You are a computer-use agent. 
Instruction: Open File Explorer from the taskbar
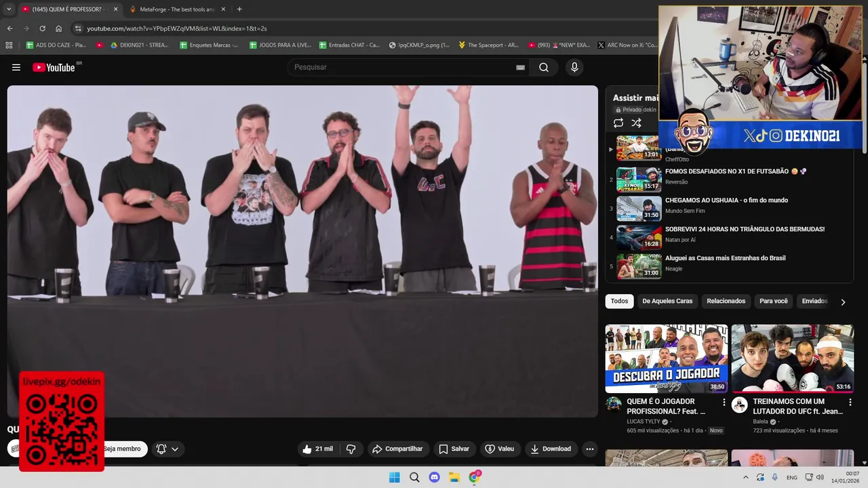coord(454,477)
